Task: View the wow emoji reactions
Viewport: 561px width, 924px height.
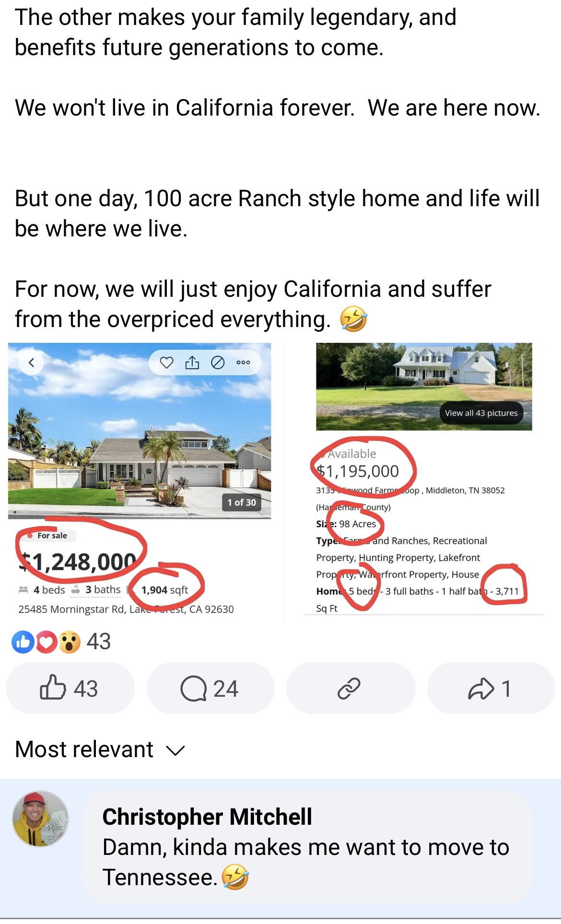Action: coord(70,642)
